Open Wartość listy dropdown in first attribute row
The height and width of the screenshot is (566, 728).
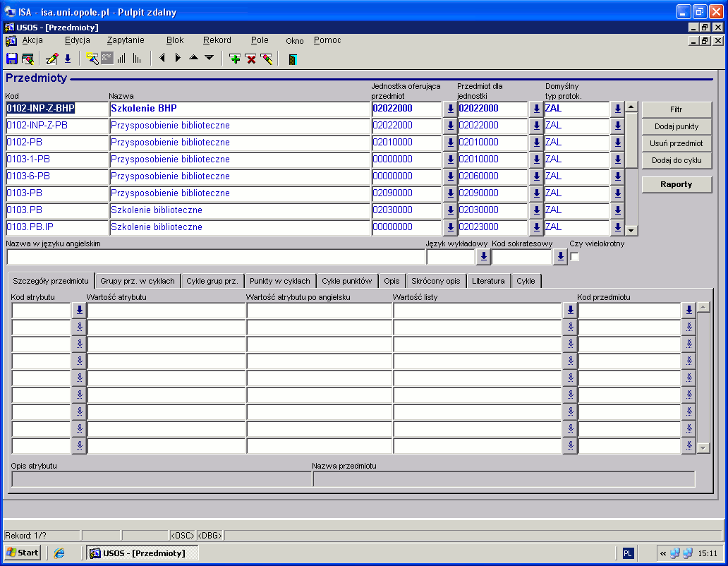pyautogui.click(x=570, y=310)
